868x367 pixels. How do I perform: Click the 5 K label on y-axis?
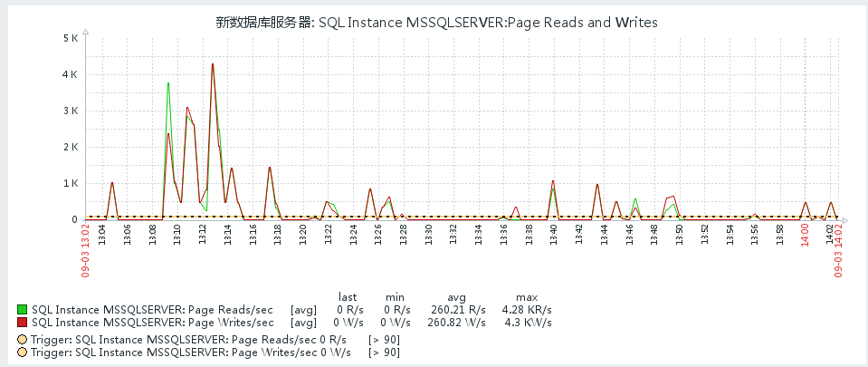[x=71, y=38]
